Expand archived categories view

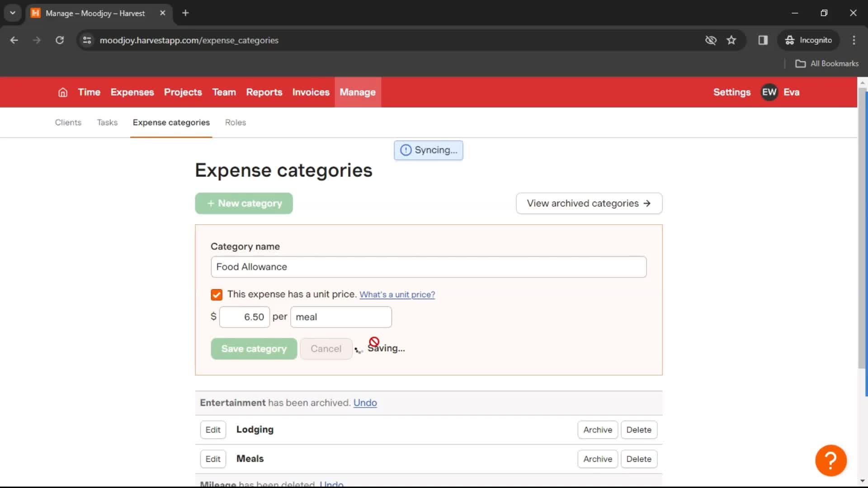click(x=589, y=203)
